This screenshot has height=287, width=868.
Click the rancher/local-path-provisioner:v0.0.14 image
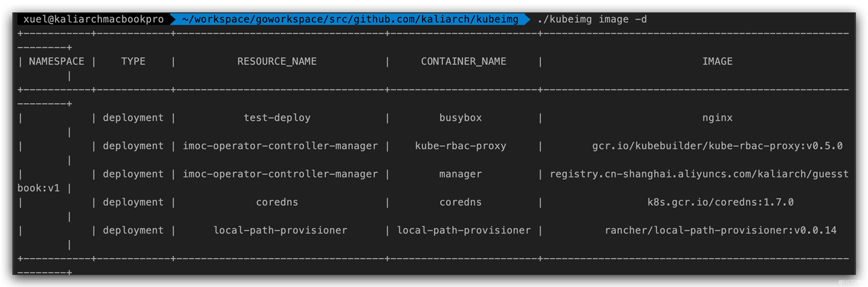(x=721, y=230)
